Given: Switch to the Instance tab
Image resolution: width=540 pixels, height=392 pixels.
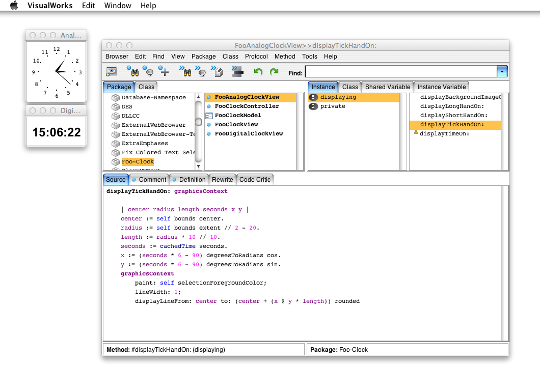Looking at the screenshot, I should tap(323, 87).
